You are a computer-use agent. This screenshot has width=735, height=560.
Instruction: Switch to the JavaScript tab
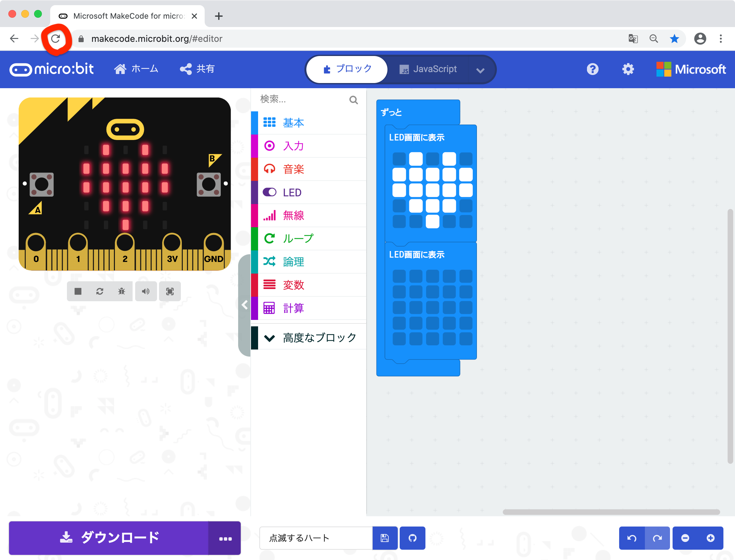point(428,69)
